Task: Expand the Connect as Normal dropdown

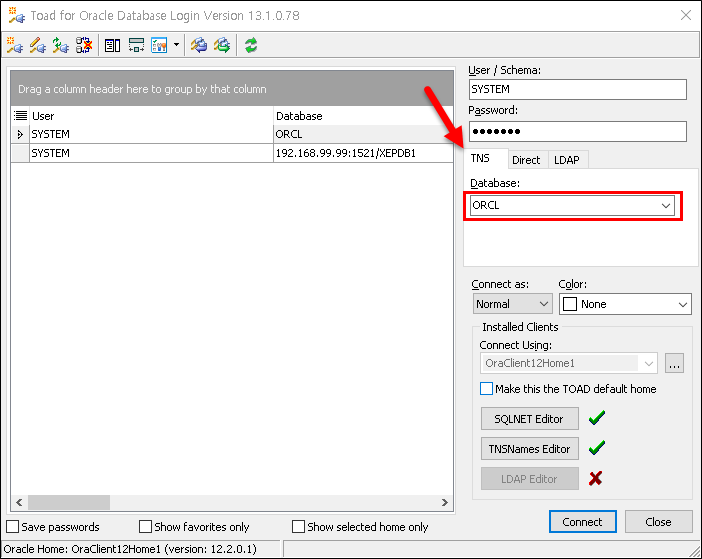Action: point(544,304)
